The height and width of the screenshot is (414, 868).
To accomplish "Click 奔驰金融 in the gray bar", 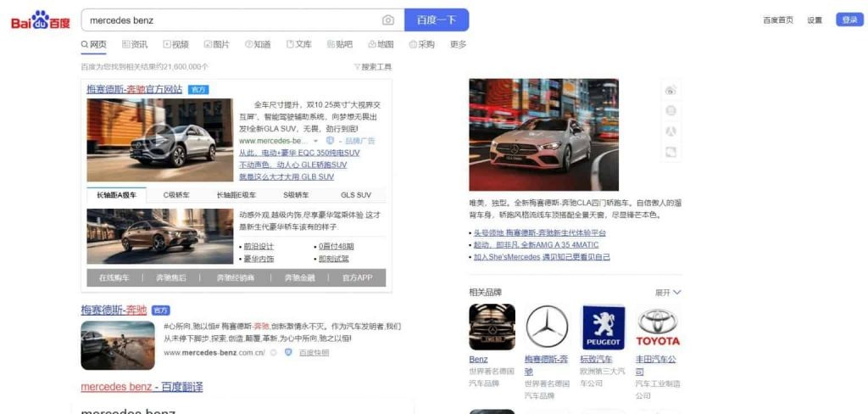I will tap(299, 277).
